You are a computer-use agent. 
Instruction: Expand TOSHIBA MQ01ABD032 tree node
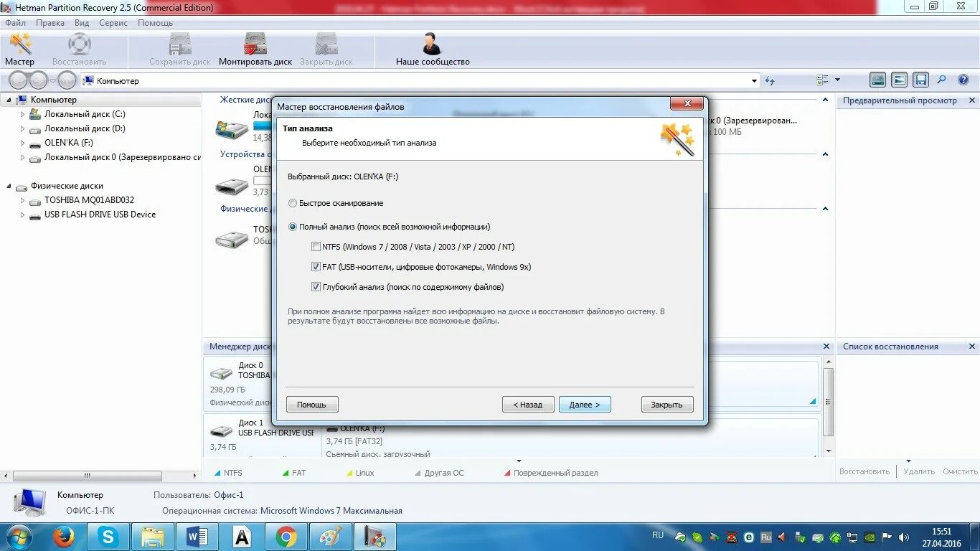[22, 200]
